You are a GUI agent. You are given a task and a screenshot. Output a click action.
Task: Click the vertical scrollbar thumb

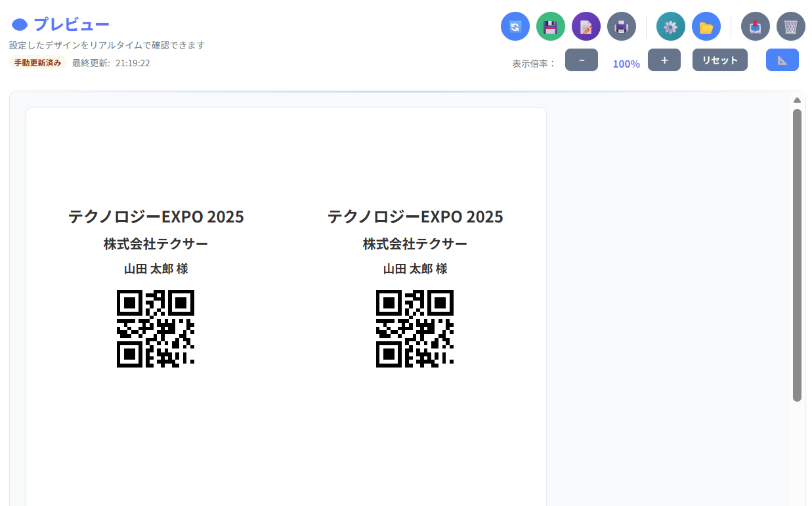point(797,255)
